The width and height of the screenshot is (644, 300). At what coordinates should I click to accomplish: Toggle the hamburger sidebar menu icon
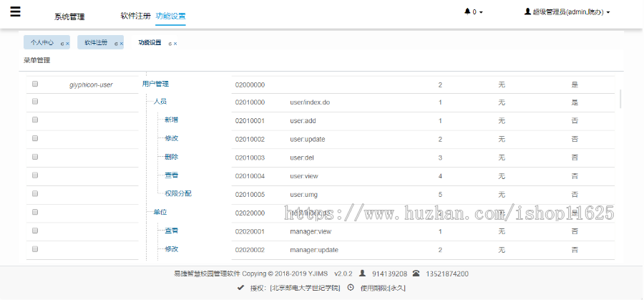point(15,11)
